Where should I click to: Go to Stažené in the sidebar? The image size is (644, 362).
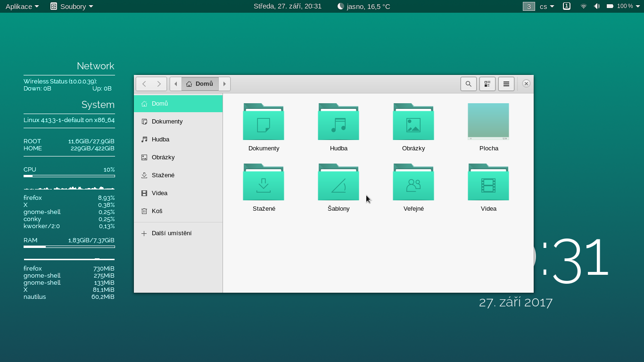(178, 175)
